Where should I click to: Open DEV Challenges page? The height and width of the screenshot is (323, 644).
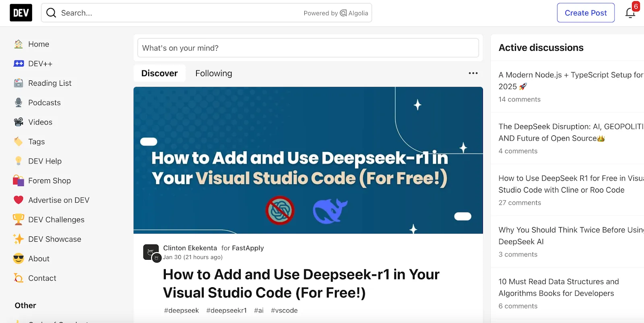(x=56, y=219)
